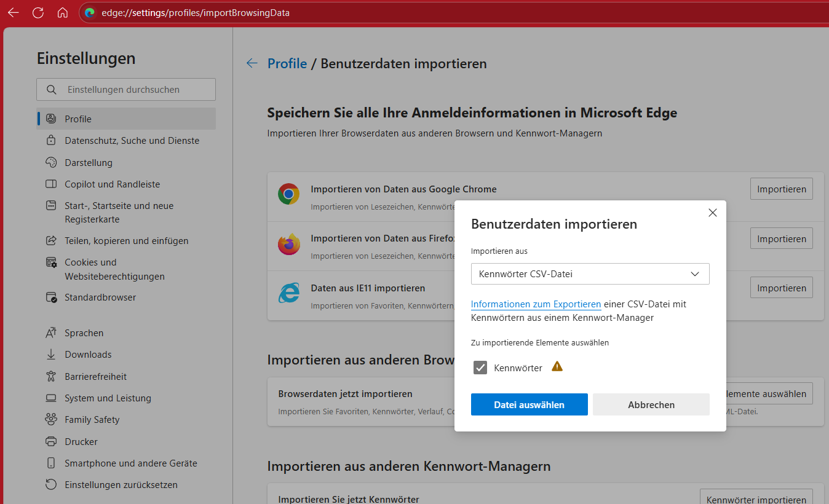This screenshot has width=829, height=504.
Task: Click Importieren in the Firefox row
Action: point(782,238)
